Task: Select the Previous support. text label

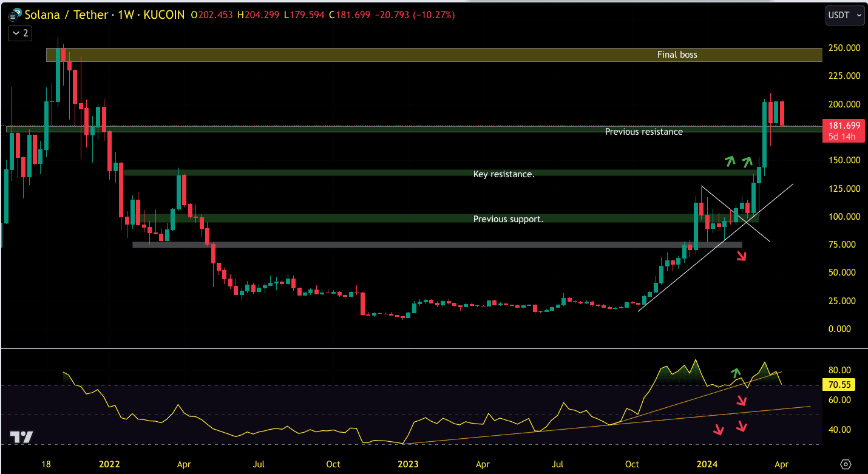Action: click(x=509, y=219)
